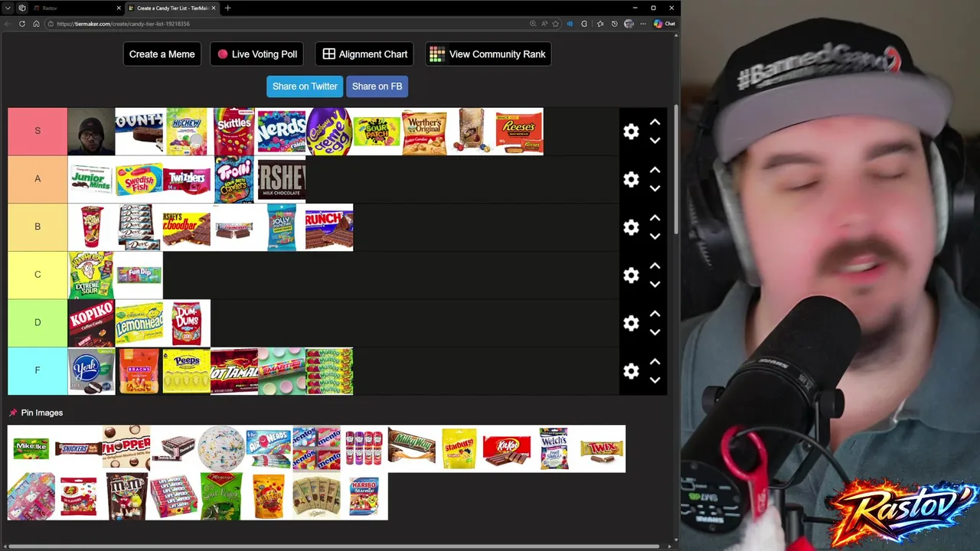Open settings gear for A tier row

click(x=631, y=179)
